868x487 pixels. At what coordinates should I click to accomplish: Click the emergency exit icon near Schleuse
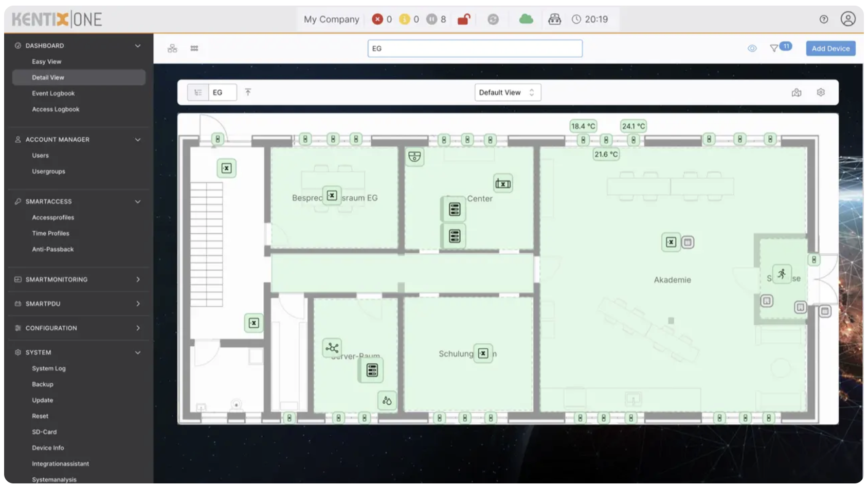pyautogui.click(x=782, y=274)
